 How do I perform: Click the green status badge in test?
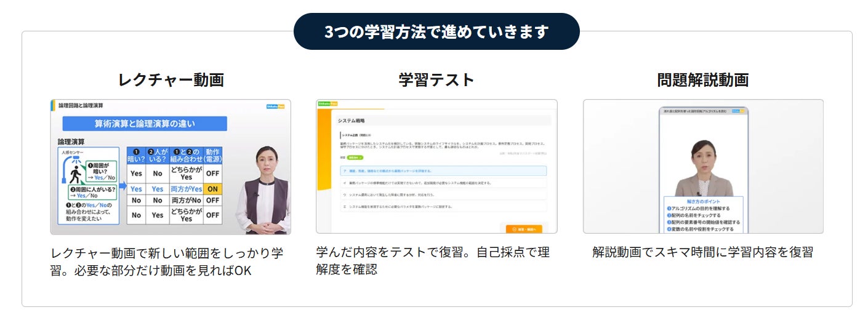click(x=355, y=158)
